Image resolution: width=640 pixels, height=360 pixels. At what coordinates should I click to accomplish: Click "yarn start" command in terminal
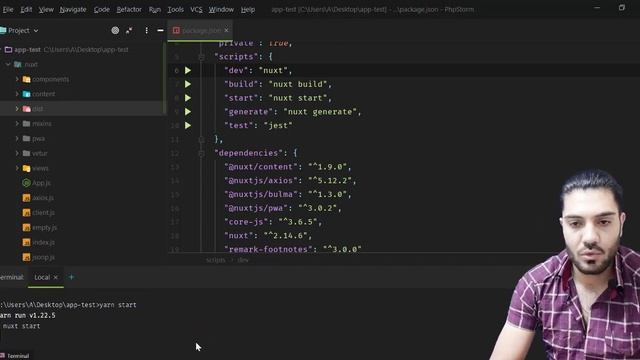[x=118, y=305]
